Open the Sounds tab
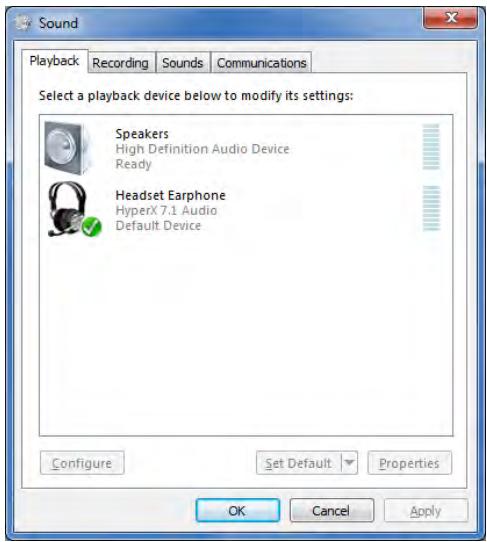Viewport: 487px width, 542px height. (182, 63)
